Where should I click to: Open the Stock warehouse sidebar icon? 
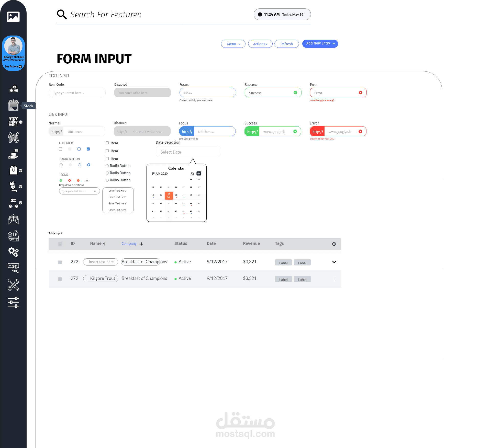13,105
